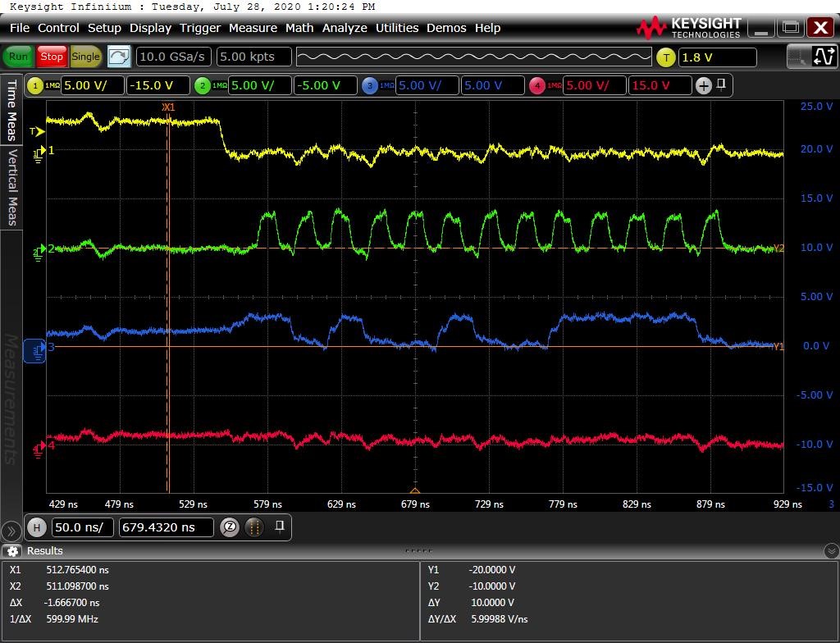Click the pin icon in horizontal bar
This screenshot has height=643, width=840.
(x=279, y=527)
